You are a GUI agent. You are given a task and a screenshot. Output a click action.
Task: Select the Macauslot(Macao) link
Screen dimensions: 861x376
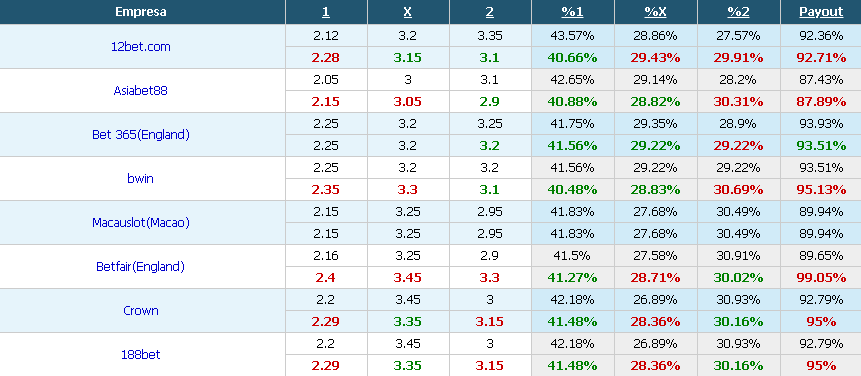[x=141, y=222]
